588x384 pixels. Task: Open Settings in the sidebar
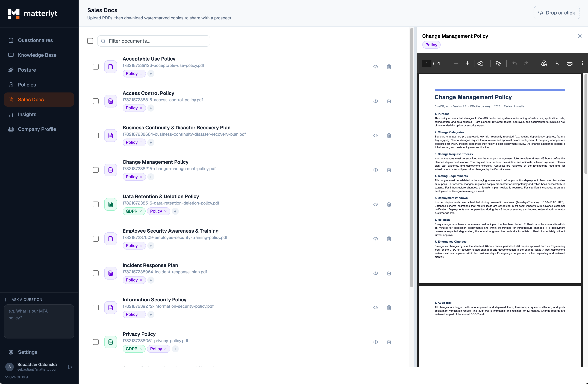tap(39, 352)
